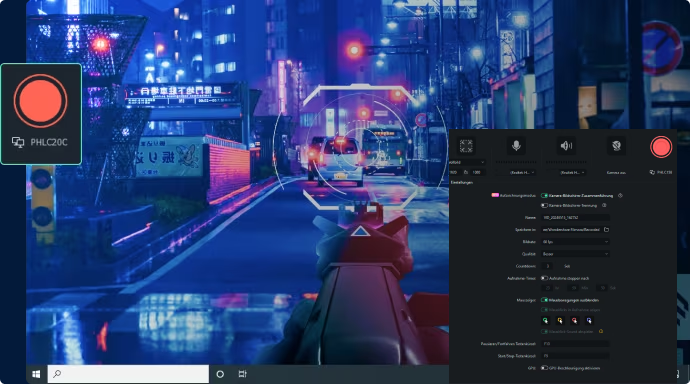Select the red mouse click color

click(575, 321)
